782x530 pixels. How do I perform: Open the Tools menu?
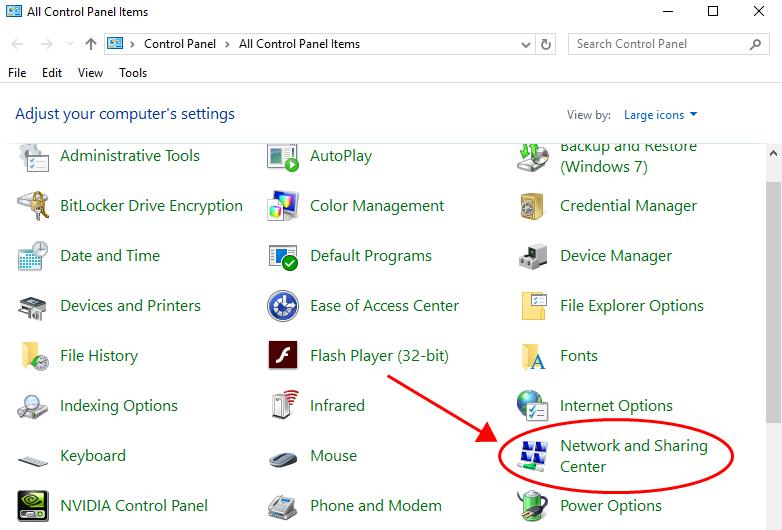pyautogui.click(x=133, y=73)
